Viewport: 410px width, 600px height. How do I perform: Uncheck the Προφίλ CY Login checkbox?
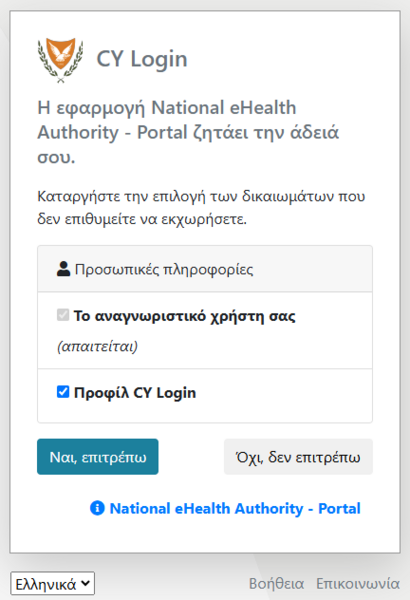(63, 392)
